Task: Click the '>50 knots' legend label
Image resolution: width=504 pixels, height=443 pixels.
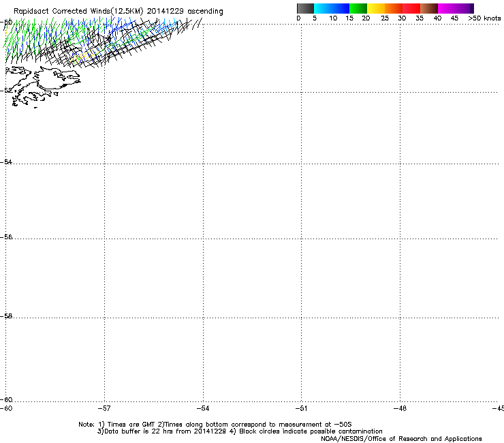Action: coord(484,18)
